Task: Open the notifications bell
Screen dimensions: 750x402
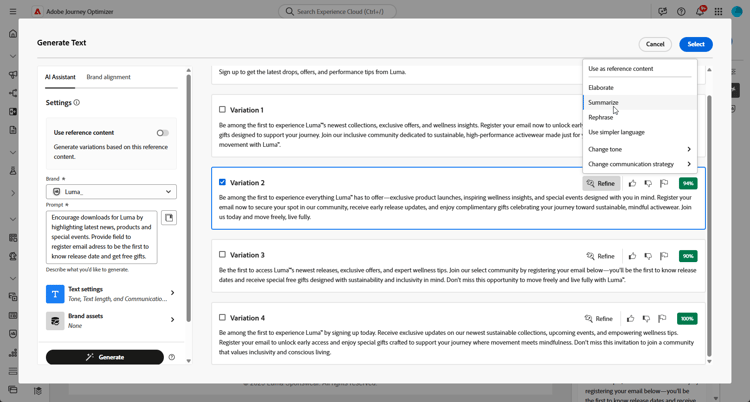Action: 700,11
